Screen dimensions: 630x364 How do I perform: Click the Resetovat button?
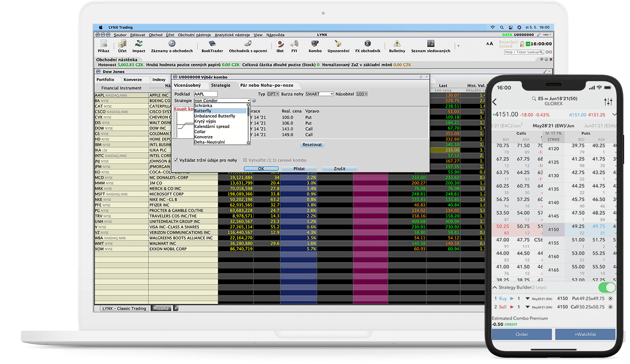pos(312,145)
